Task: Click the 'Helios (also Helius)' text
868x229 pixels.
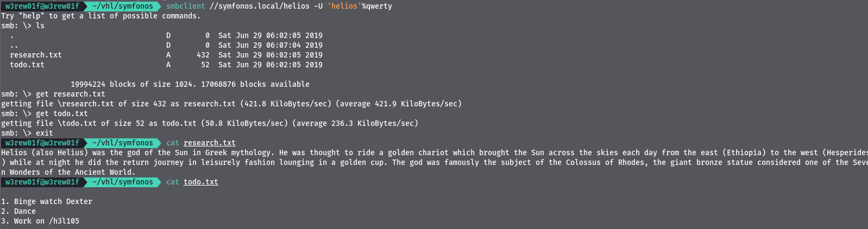Action: pyautogui.click(x=45, y=152)
